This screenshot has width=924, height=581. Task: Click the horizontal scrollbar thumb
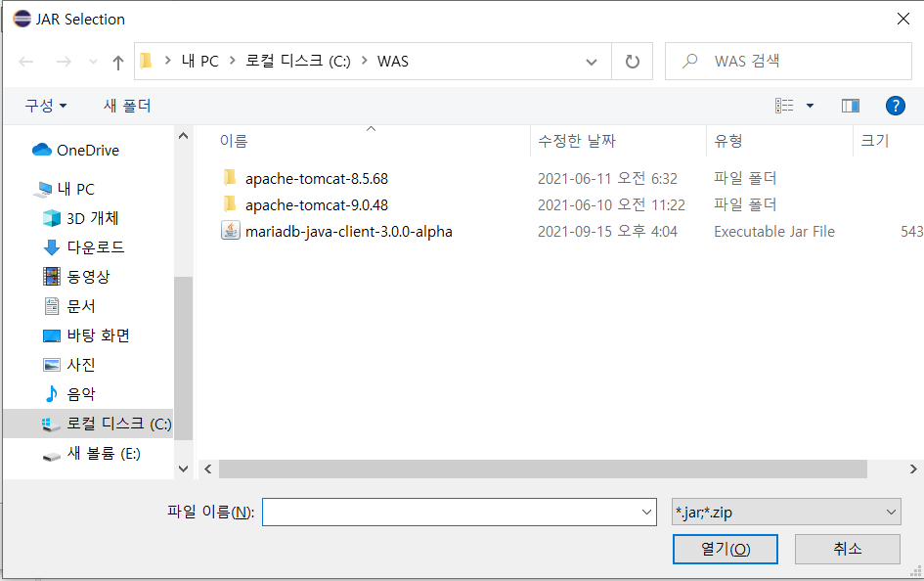click(543, 469)
